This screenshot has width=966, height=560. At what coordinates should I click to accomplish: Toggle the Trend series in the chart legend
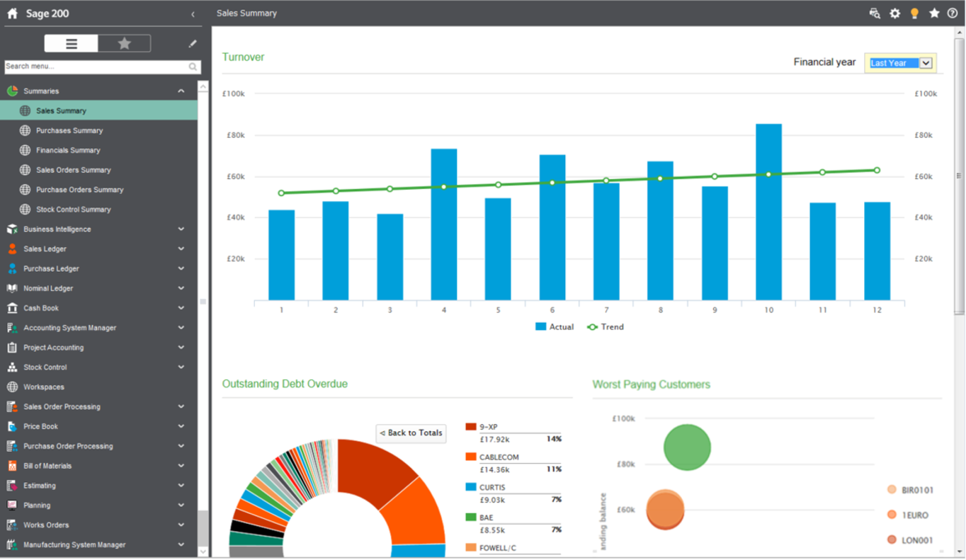pyautogui.click(x=606, y=327)
